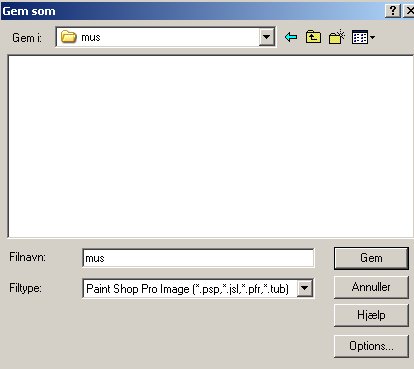Click the Gem som title bar

tap(192, 11)
